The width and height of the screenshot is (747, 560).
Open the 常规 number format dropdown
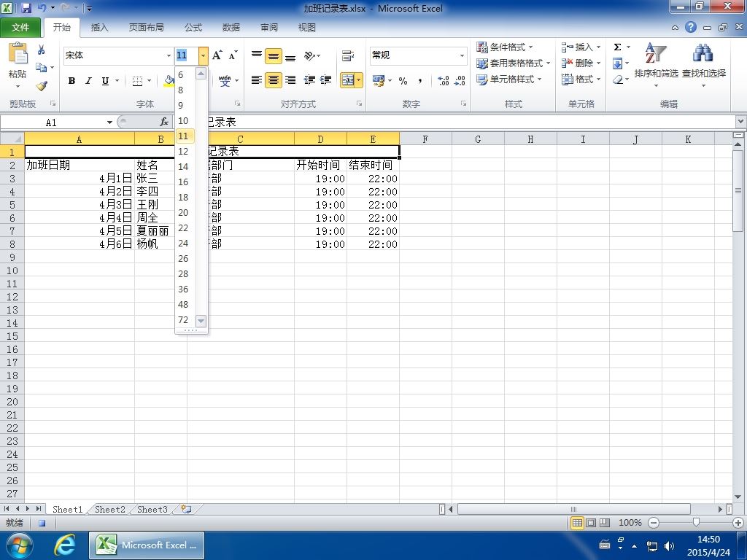click(x=462, y=55)
